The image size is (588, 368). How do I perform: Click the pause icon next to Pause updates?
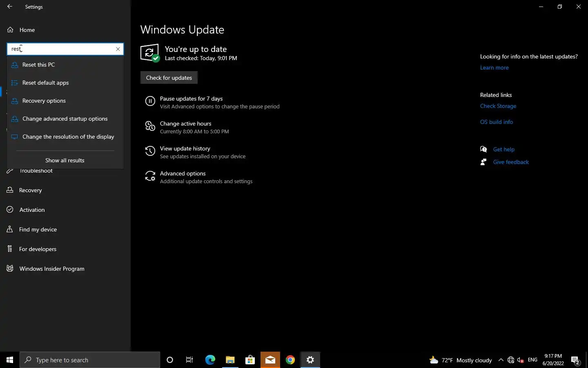pos(150,101)
